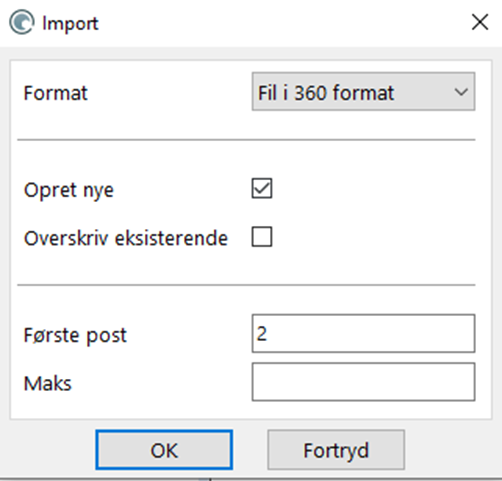502x481 pixels.
Task: Expand the chevron arrow of the Format dropdown
Action: click(461, 92)
